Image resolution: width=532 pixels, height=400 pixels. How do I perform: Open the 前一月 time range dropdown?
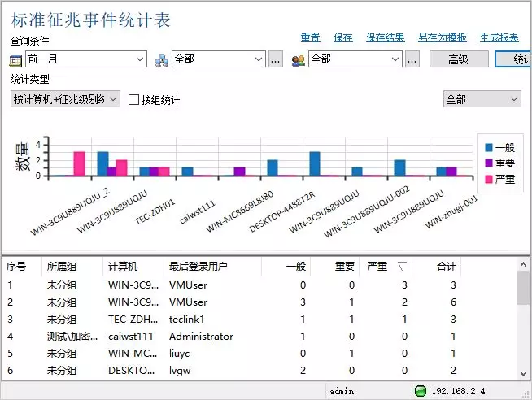pos(86,59)
